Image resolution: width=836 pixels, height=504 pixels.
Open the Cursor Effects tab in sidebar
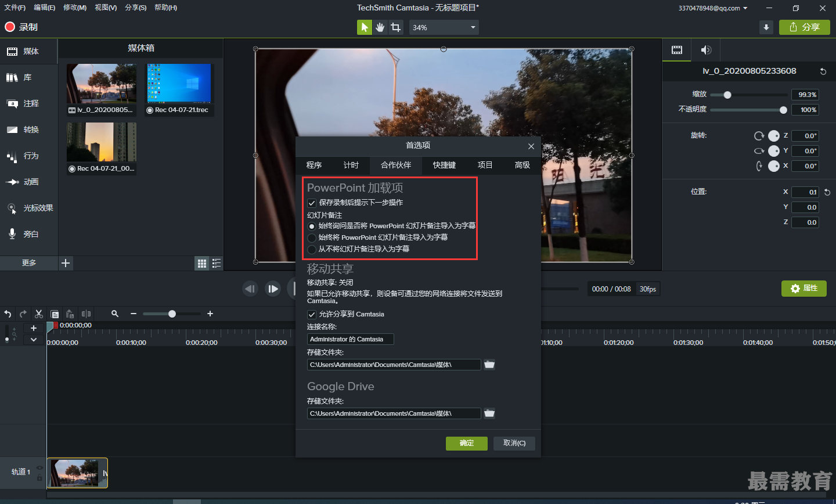pos(29,208)
